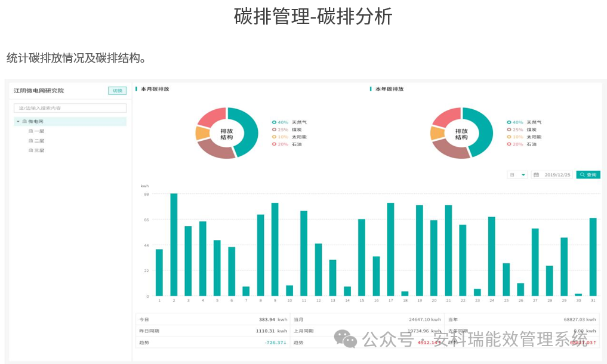
Task: Collapse the 微电网 tree node
Action: tap(18, 121)
